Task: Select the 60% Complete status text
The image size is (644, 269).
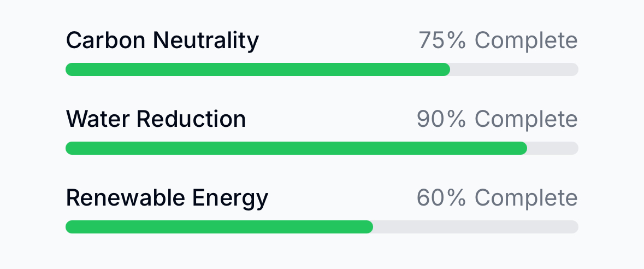Action: point(498,198)
